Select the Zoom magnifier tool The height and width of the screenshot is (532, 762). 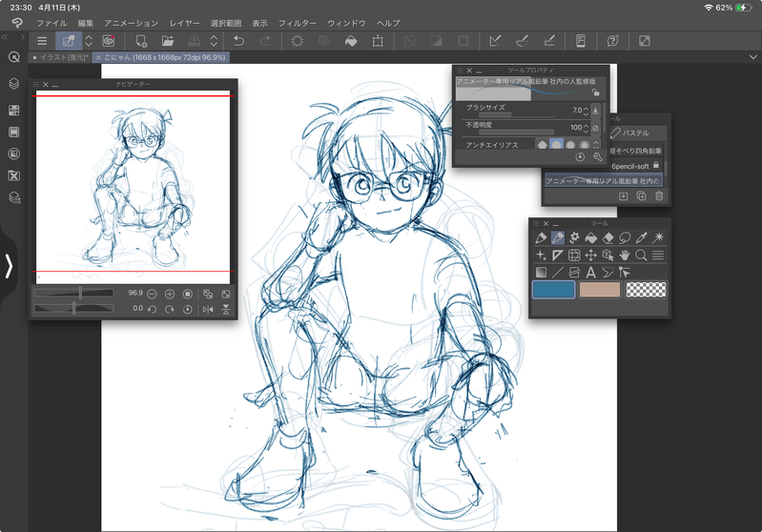click(x=642, y=256)
